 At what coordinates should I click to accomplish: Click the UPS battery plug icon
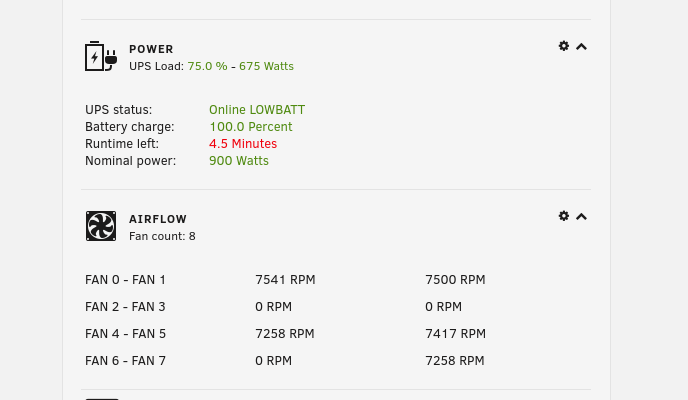click(x=101, y=56)
